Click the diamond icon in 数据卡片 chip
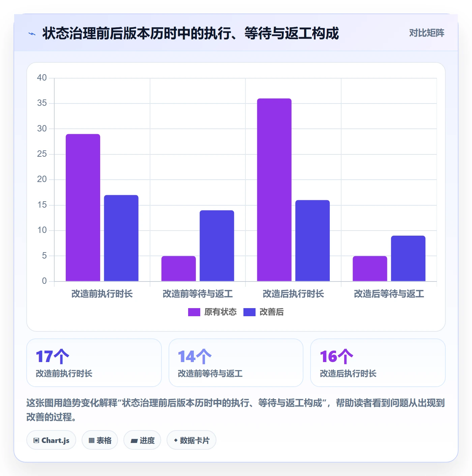472x476 pixels. 176,440
